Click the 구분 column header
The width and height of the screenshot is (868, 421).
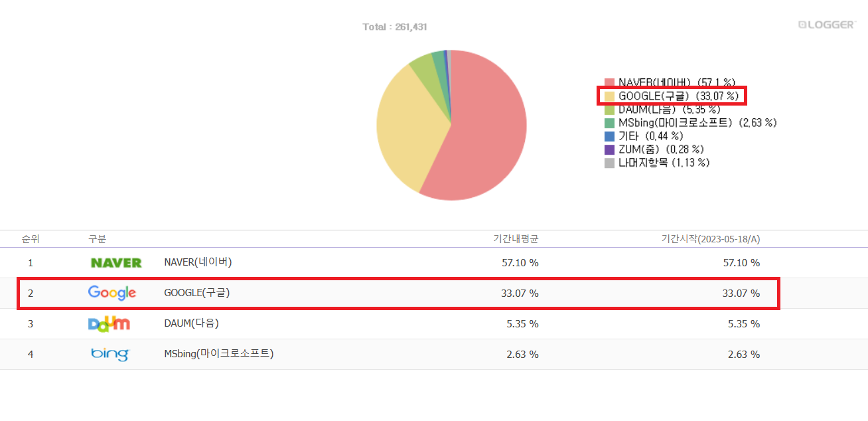[x=97, y=239]
